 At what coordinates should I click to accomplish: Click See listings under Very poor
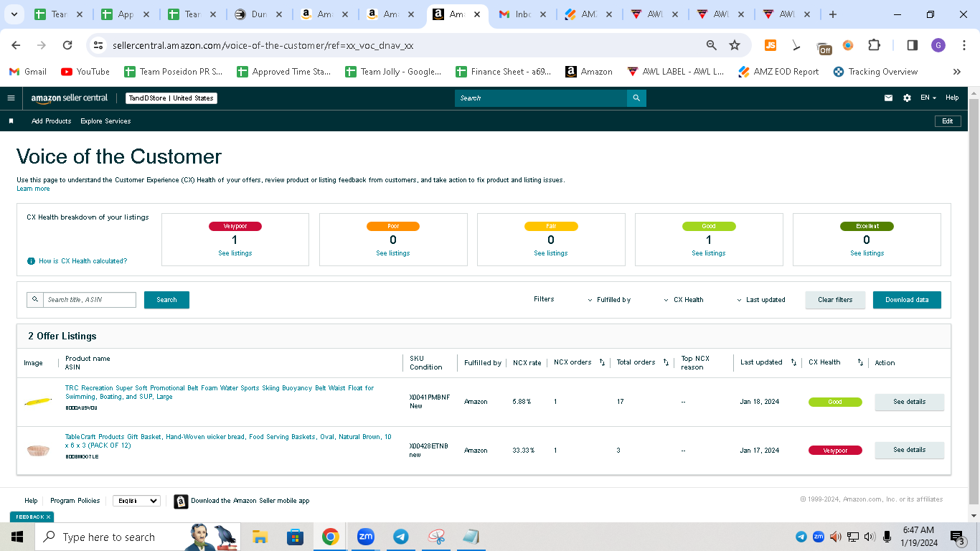[235, 253]
